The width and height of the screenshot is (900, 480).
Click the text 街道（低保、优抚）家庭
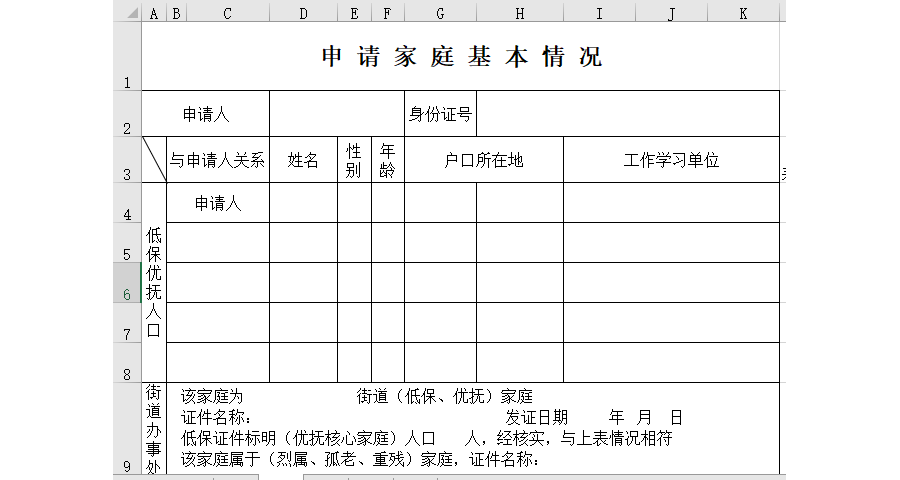click(444, 396)
